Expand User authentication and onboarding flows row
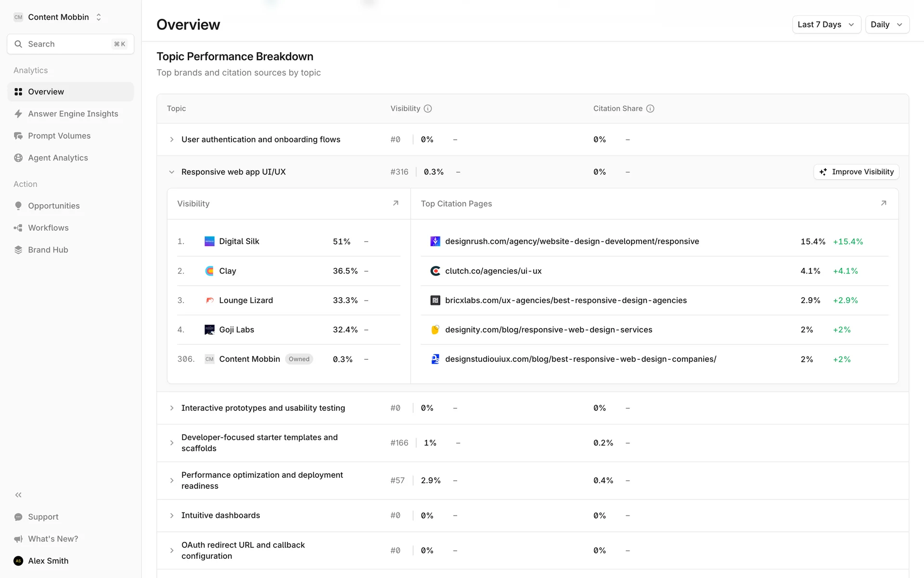This screenshot has height=578, width=924. tap(172, 140)
